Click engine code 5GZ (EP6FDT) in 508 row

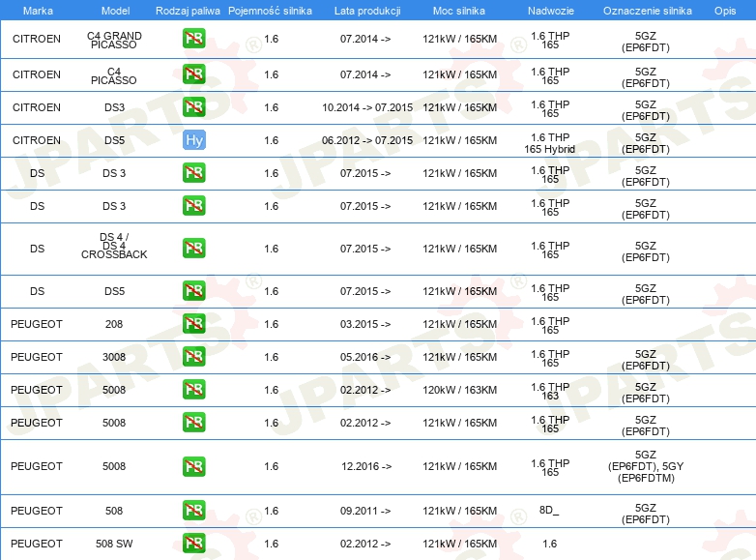pos(646,514)
